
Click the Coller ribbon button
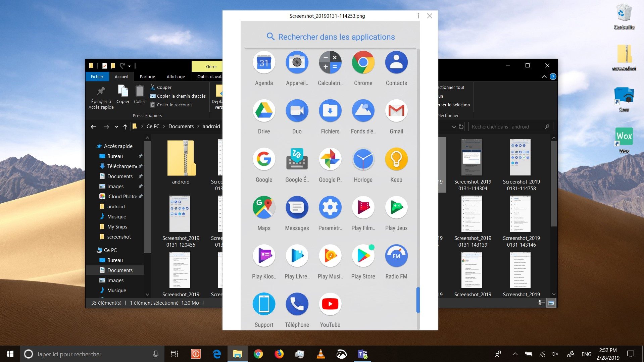click(140, 94)
